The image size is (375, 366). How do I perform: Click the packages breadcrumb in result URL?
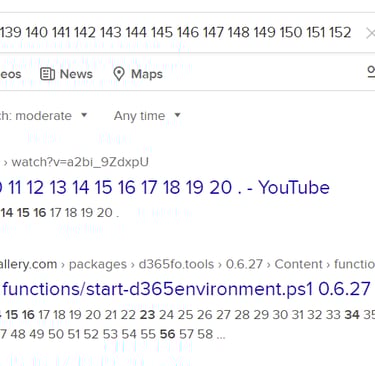pos(98,264)
